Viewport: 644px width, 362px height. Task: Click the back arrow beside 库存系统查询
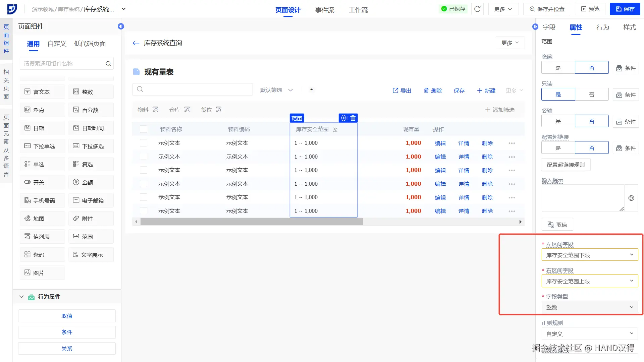[x=136, y=43]
